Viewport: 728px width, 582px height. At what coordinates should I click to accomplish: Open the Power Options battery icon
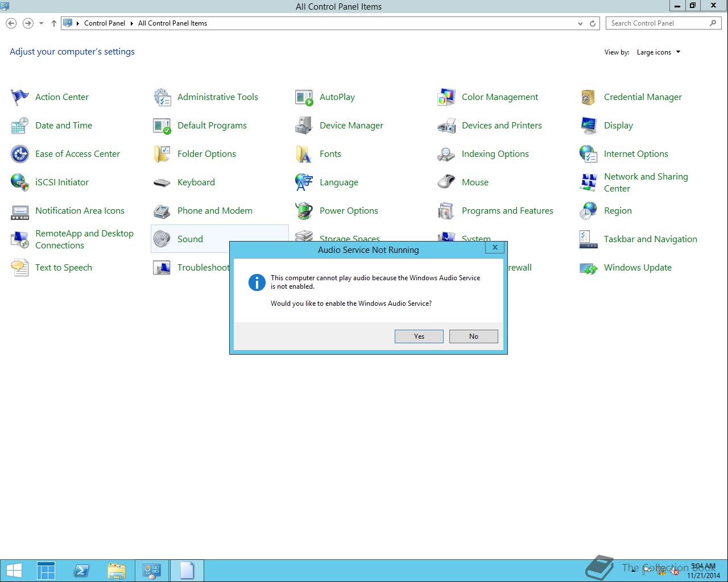coord(304,211)
